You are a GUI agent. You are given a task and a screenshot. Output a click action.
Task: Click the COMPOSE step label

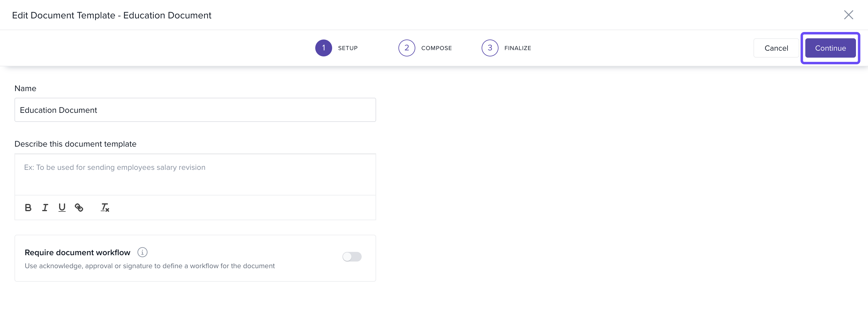click(x=436, y=48)
